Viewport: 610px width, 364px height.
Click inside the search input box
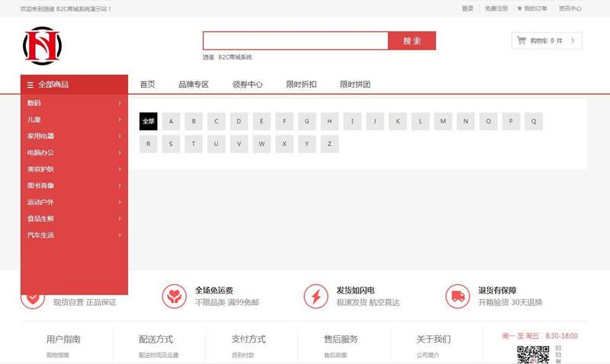coord(296,41)
